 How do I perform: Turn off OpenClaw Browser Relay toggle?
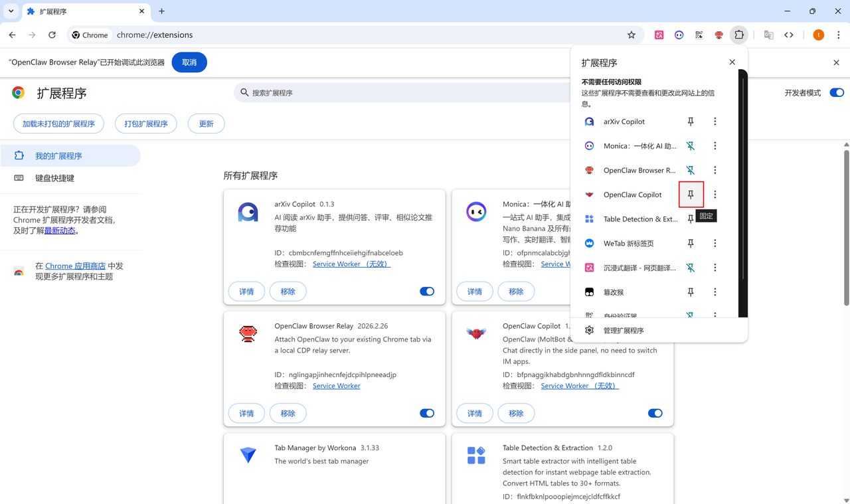pos(427,413)
